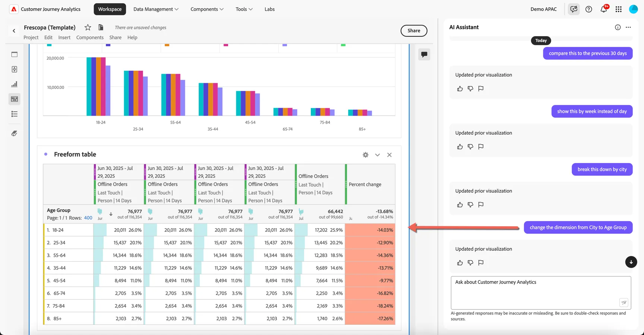Open the Components list icon in left rail
Screen dimensions: 644x335
tap(15, 114)
